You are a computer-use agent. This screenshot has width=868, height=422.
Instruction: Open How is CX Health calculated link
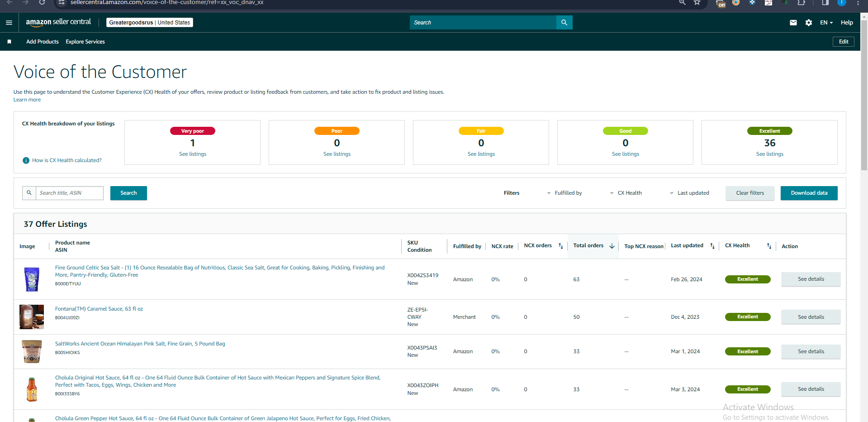pyautogui.click(x=67, y=160)
